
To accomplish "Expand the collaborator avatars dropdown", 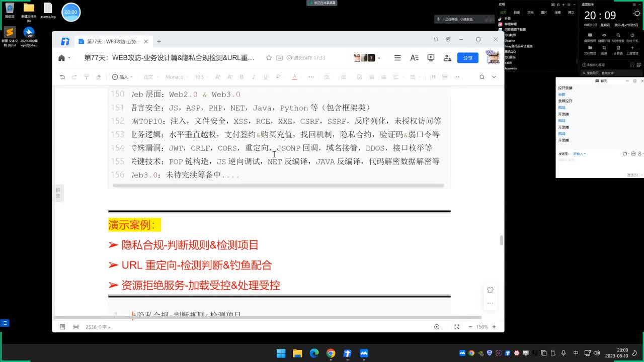I will click(x=379, y=58).
